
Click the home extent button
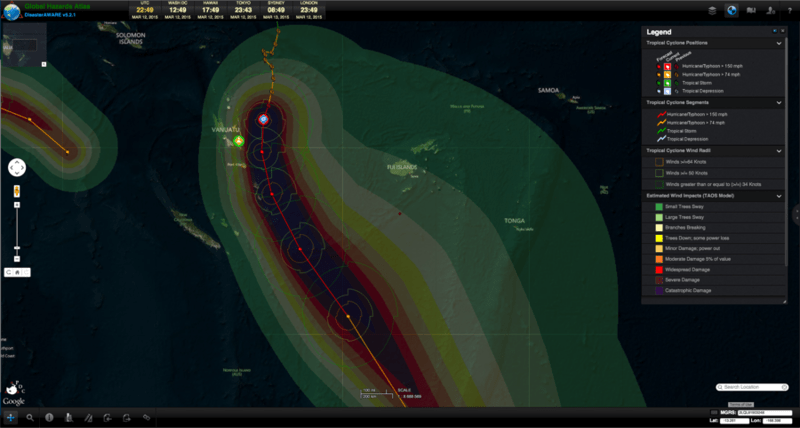coord(17,271)
